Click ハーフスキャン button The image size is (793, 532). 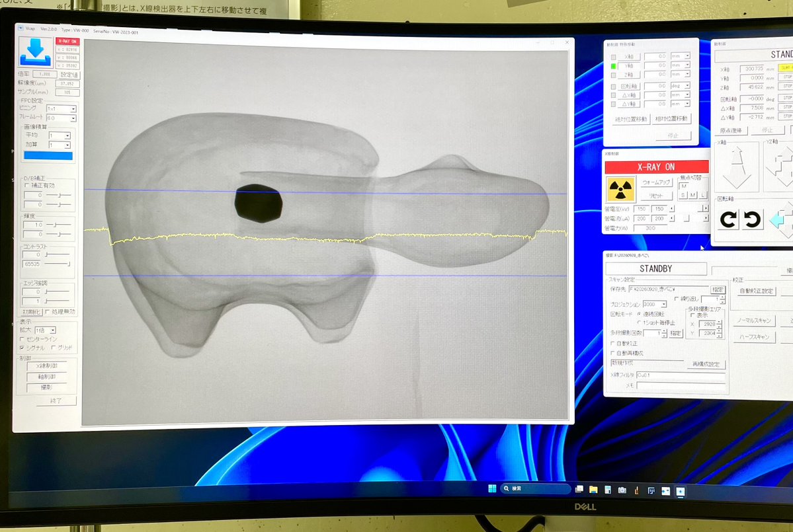click(754, 337)
